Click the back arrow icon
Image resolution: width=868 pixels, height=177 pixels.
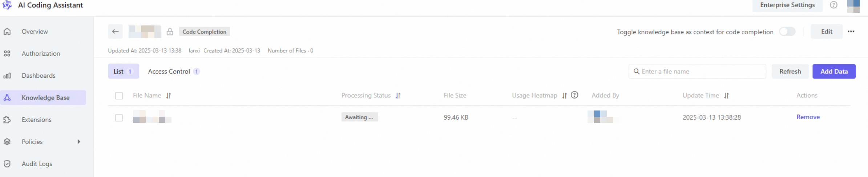tap(115, 32)
